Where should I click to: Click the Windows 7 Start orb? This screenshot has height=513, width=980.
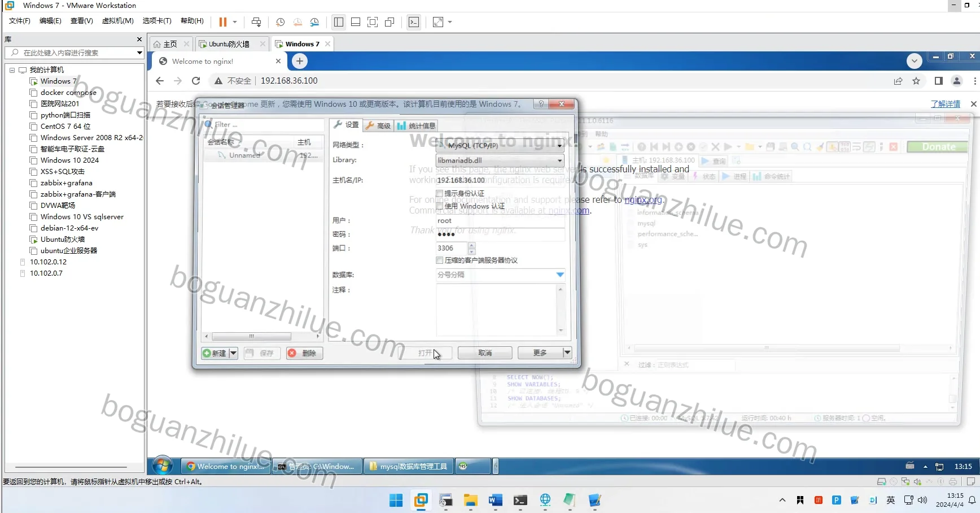coord(163,466)
